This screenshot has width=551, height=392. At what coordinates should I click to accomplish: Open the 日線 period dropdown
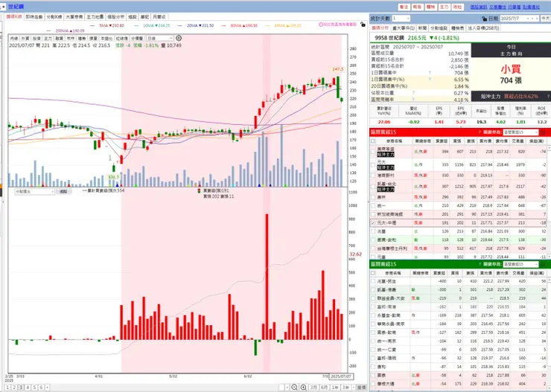(159, 38)
